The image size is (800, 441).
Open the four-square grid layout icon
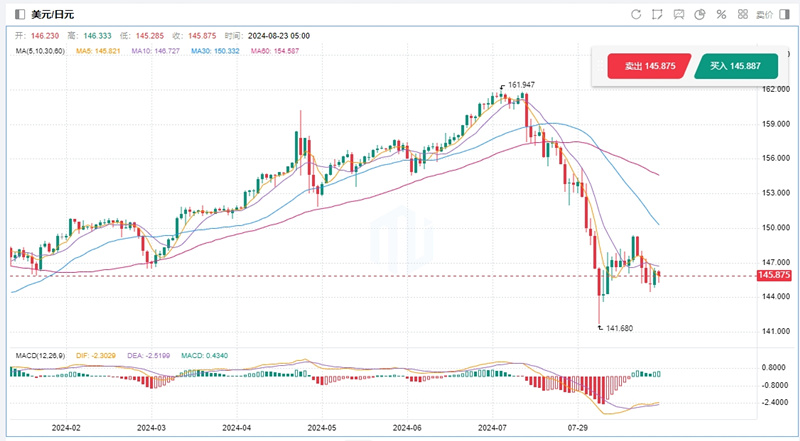(745, 14)
